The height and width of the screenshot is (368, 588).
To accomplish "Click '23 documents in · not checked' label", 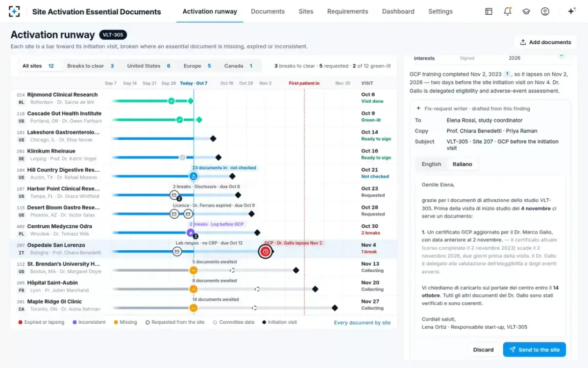I will (x=224, y=168).
